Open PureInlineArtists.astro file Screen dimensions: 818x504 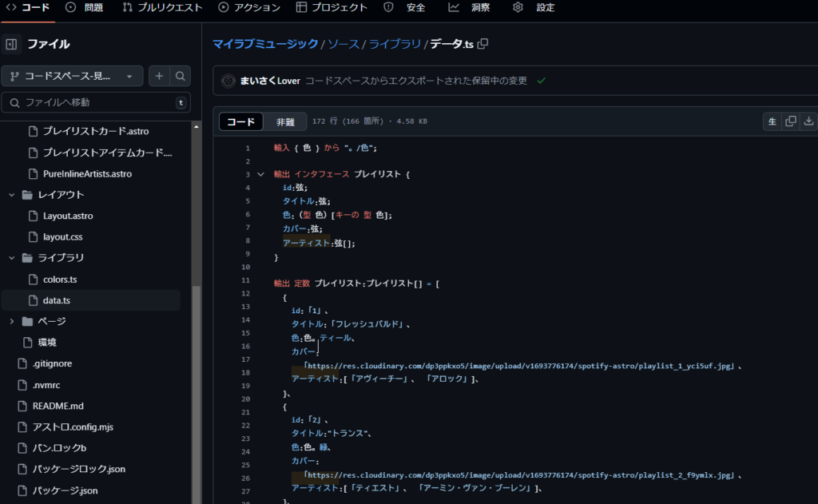click(87, 174)
